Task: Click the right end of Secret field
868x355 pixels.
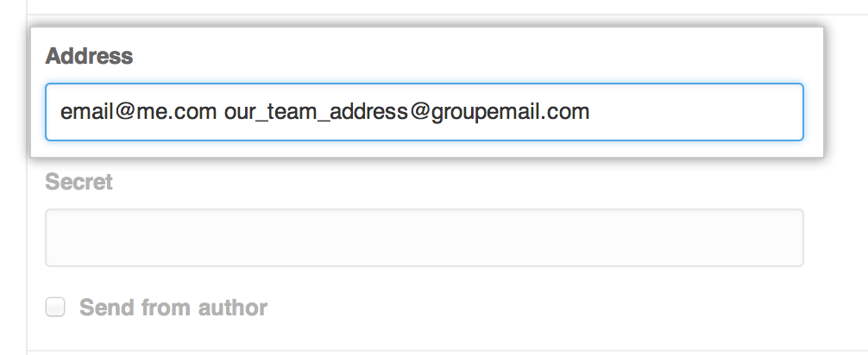Action: tap(789, 238)
